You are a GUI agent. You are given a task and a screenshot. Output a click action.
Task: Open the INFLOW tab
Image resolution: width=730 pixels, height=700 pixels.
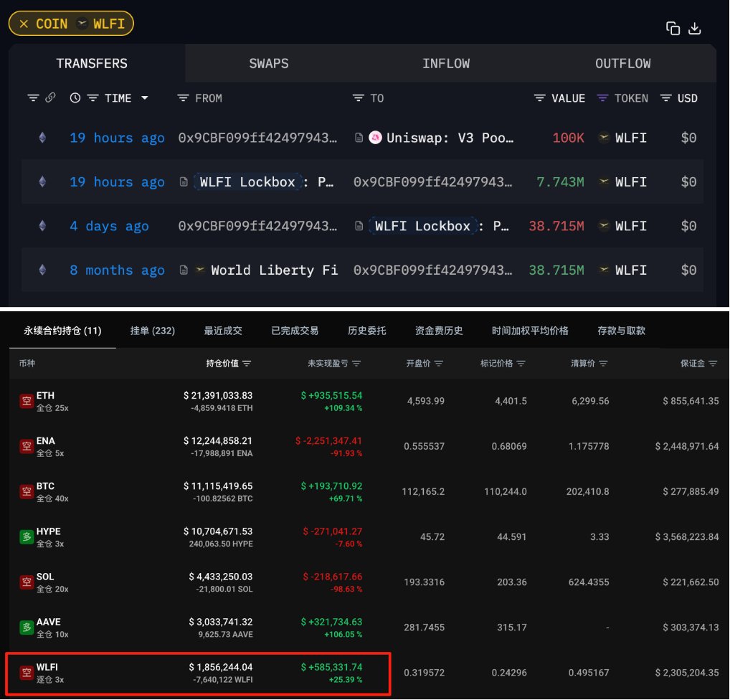(445, 63)
